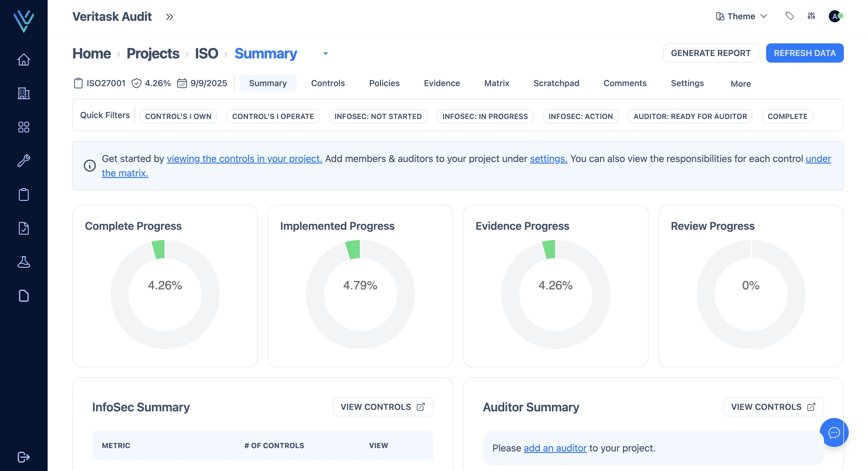Open the More tab menu

click(740, 83)
